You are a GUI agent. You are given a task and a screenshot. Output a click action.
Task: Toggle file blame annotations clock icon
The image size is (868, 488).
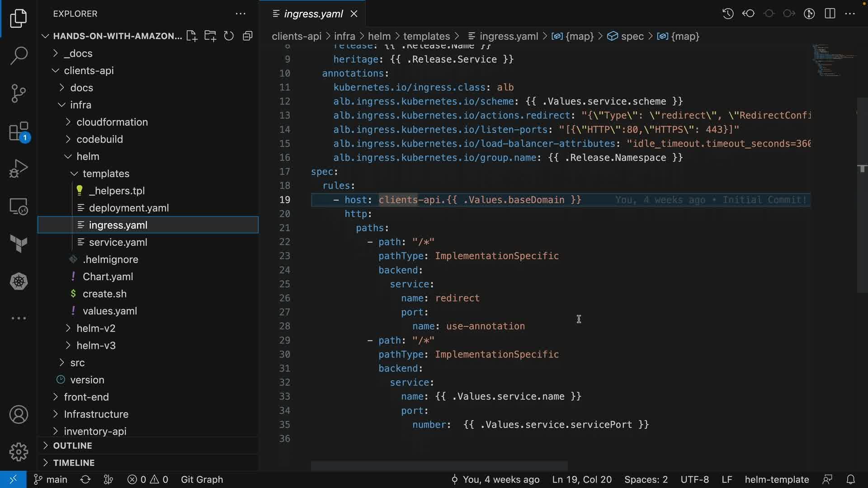[x=727, y=14]
